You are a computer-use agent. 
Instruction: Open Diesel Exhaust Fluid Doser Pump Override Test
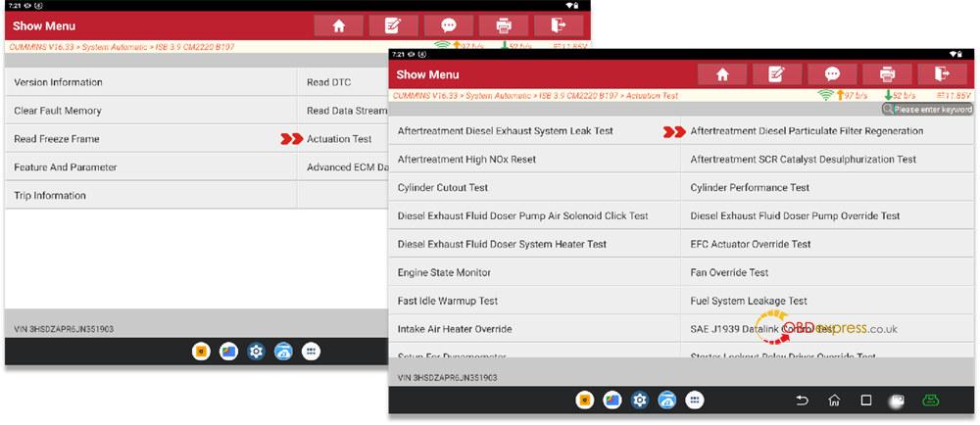click(x=827, y=216)
